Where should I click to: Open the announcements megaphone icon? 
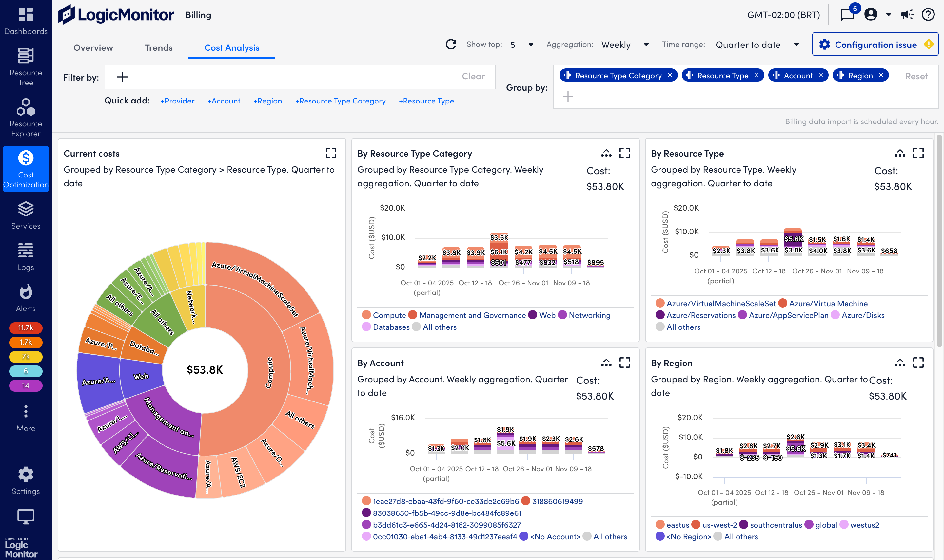tap(907, 15)
